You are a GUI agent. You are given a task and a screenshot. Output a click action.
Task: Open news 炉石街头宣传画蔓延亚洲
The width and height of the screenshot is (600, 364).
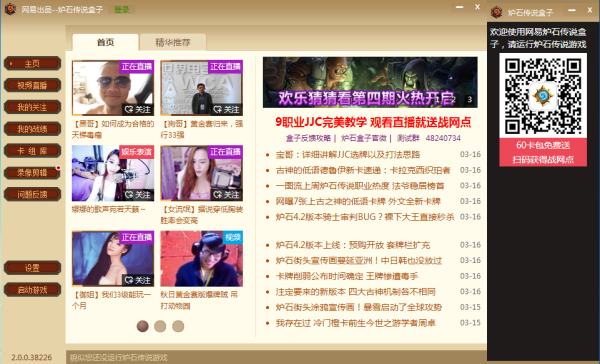click(359, 261)
